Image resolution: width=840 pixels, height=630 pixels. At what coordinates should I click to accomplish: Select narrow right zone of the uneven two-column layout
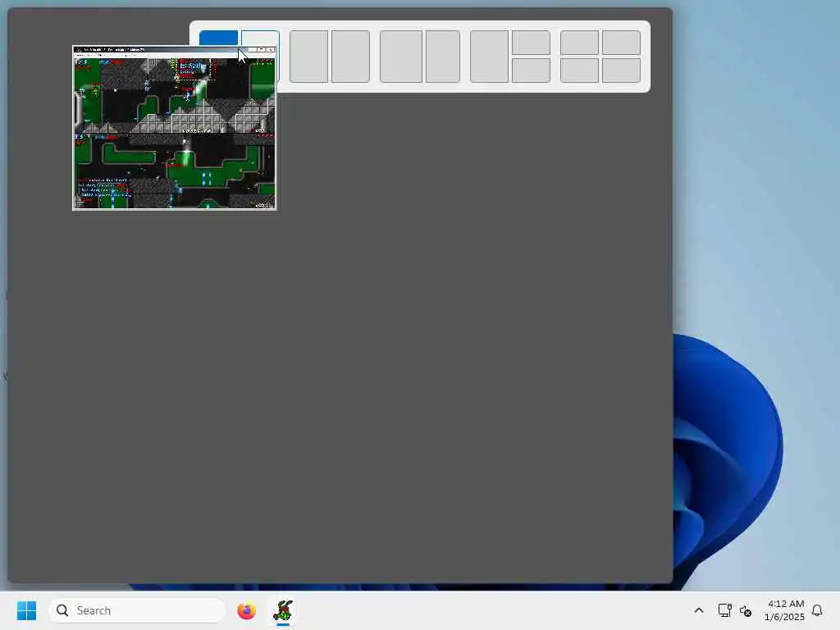pyautogui.click(x=443, y=57)
